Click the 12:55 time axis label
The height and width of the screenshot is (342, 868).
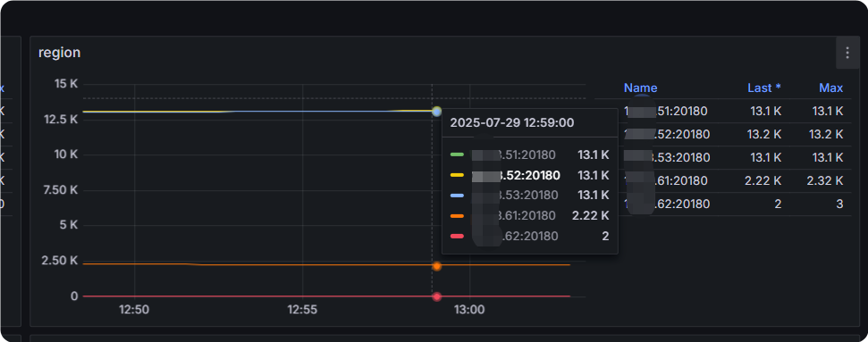pos(302,310)
